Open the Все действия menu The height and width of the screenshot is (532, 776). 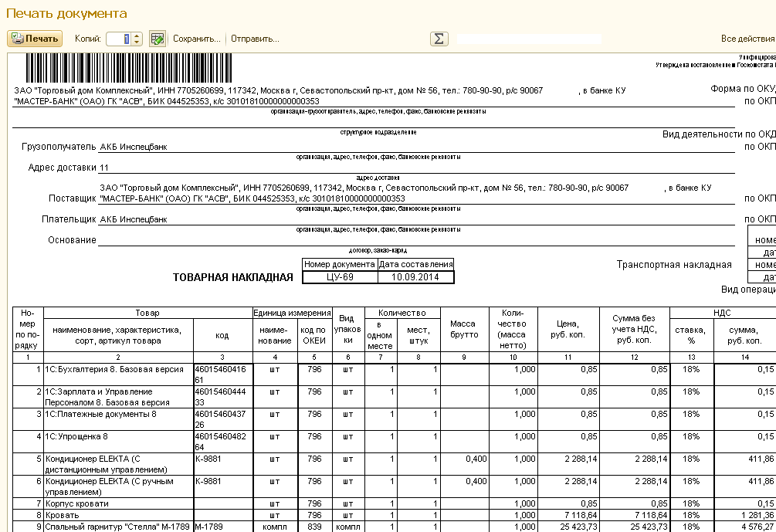pos(747,39)
